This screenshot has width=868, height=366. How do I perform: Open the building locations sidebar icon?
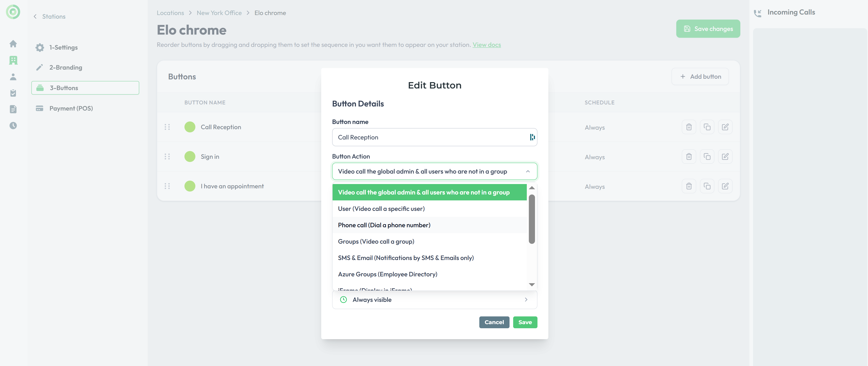(13, 60)
